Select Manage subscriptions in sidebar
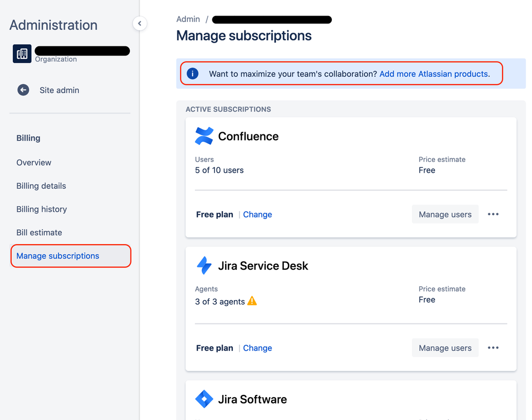 pyautogui.click(x=58, y=256)
